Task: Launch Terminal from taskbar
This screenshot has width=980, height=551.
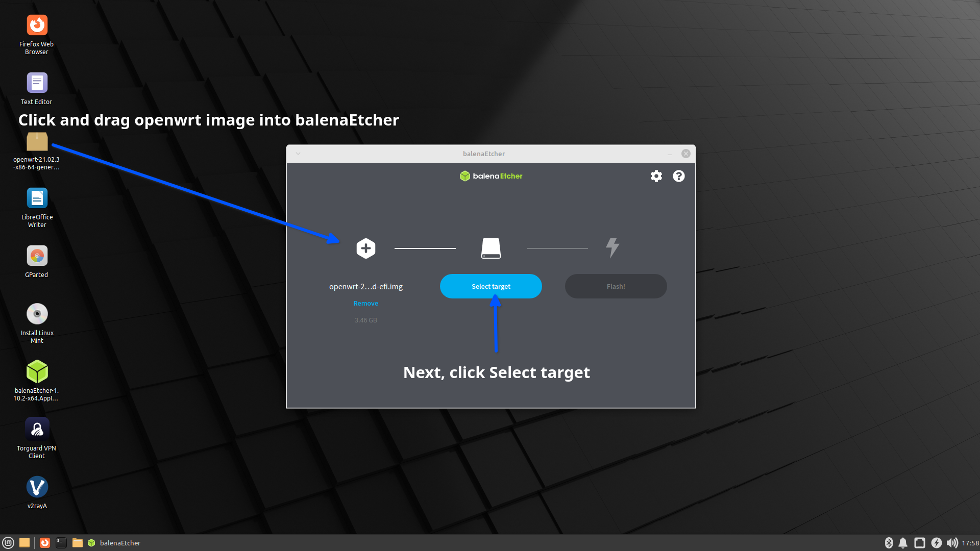Action: click(61, 543)
